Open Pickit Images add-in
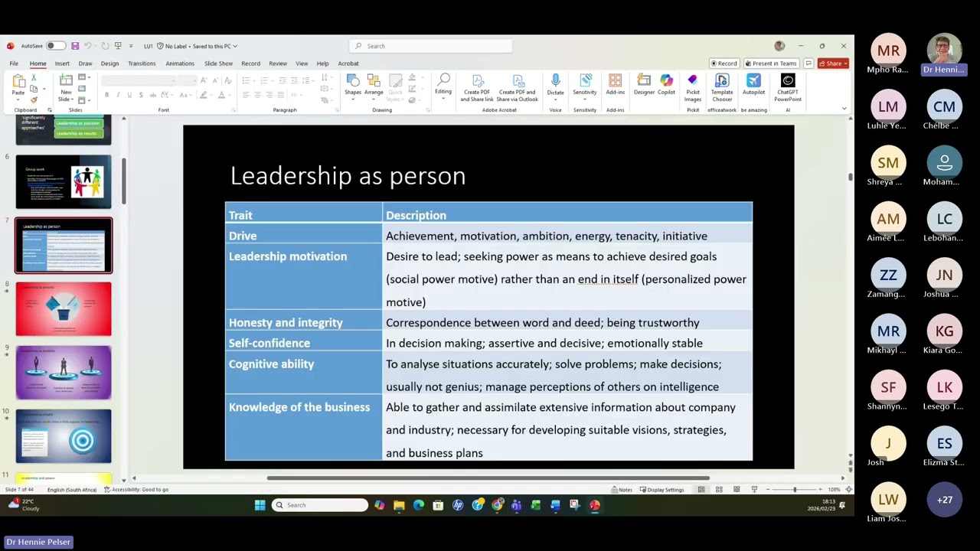This screenshot has width=980, height=551. point(693,88)
